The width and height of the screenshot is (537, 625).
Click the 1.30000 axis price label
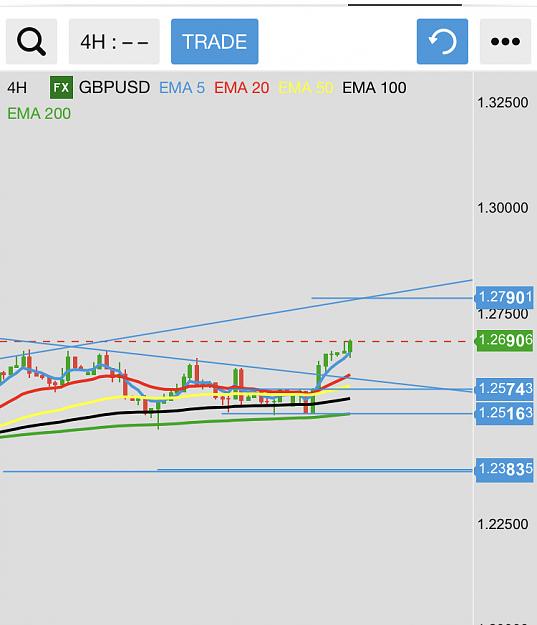[x=503, y=208]
